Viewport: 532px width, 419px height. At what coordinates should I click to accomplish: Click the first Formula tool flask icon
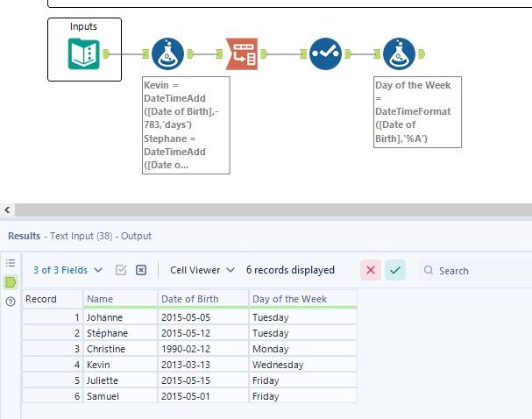pos(167,54)
